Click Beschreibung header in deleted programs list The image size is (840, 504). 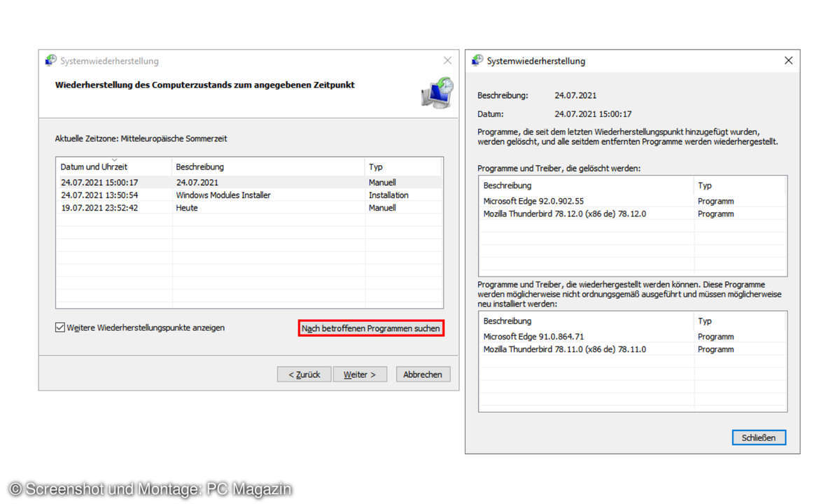point(587,185)
